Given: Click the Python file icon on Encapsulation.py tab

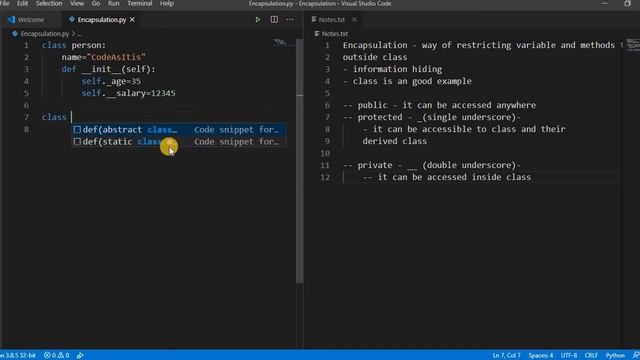Looking at the screenshot, I should point(72,19).
